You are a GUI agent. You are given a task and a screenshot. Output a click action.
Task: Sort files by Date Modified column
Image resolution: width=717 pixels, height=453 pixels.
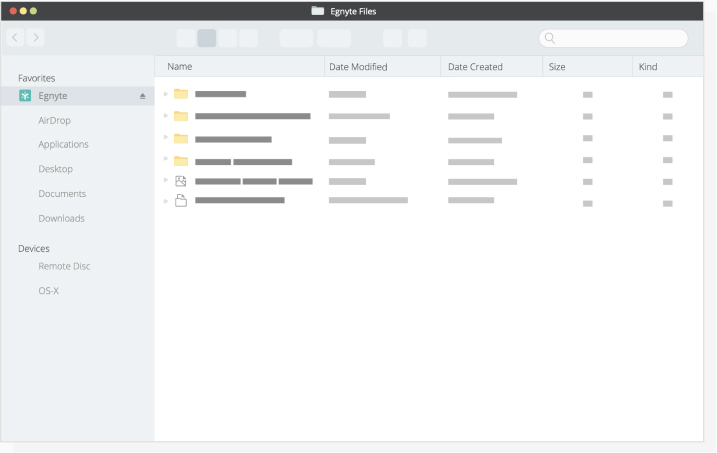pos(357,67)
